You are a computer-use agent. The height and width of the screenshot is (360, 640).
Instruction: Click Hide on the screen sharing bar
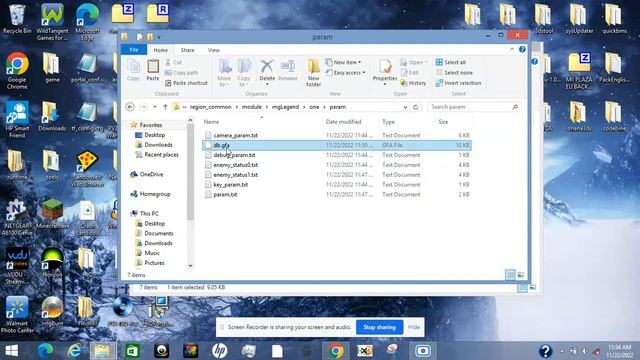413,327
